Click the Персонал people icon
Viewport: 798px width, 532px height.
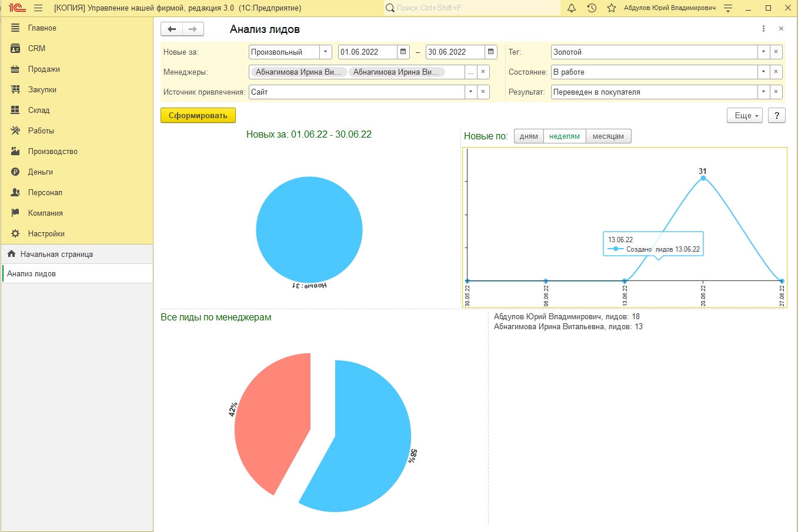pyautogui.click(x=15, y=192)
